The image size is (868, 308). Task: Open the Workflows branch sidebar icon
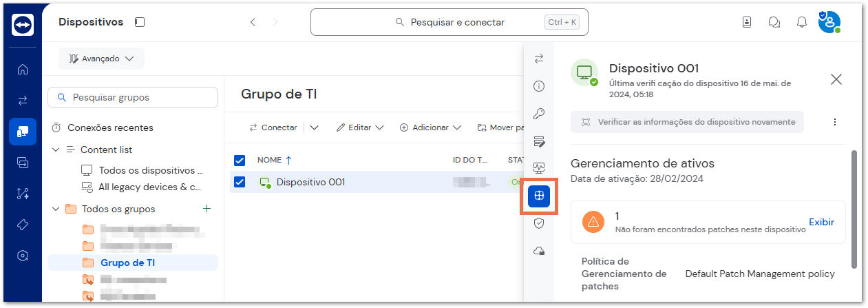(23, 194)
